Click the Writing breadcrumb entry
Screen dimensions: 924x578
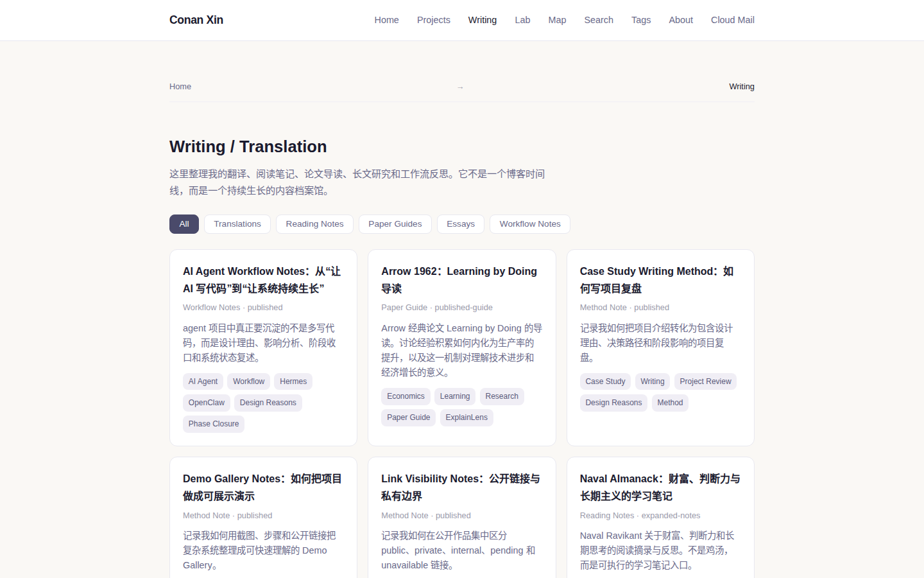pyautogui.click(x=741, y=87)
